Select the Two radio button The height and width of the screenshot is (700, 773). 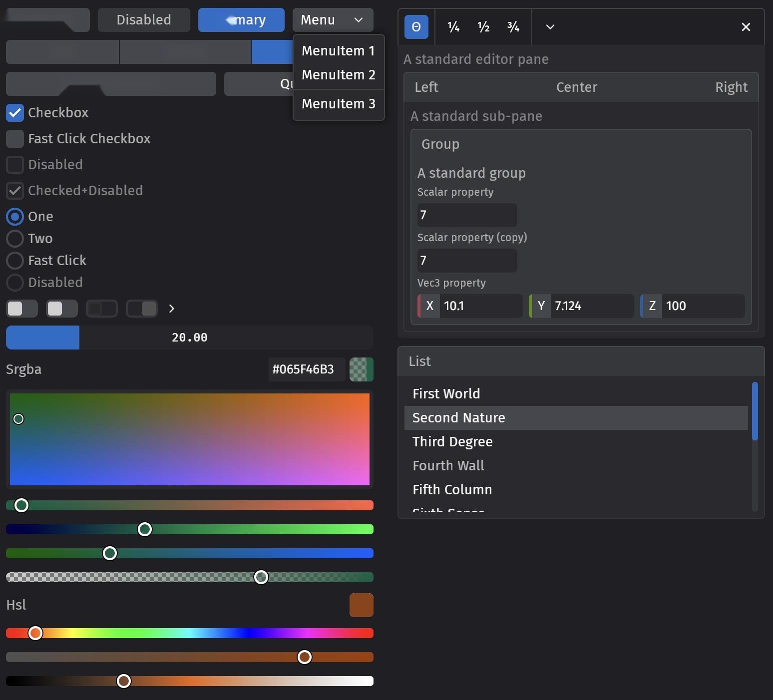15,239
